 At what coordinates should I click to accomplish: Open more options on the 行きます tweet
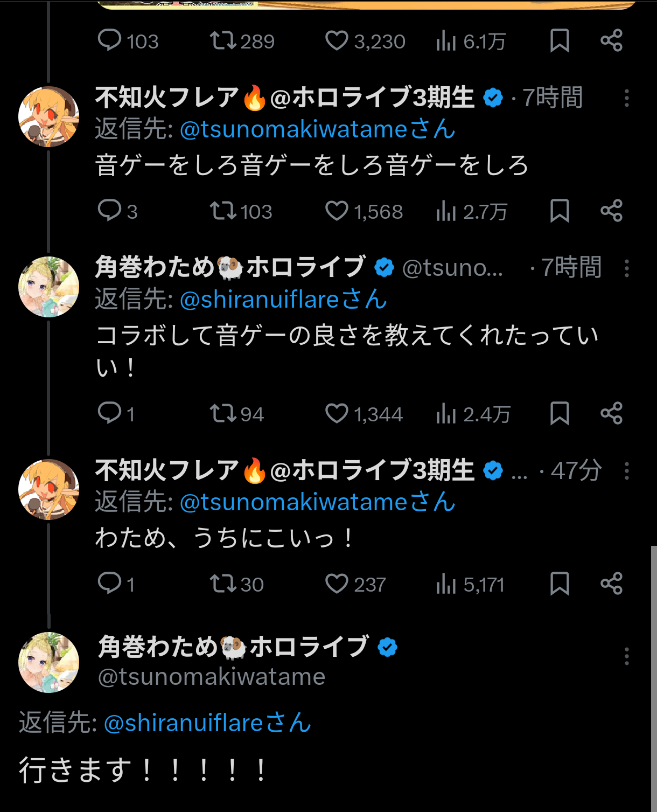click(x=626, y=656)
